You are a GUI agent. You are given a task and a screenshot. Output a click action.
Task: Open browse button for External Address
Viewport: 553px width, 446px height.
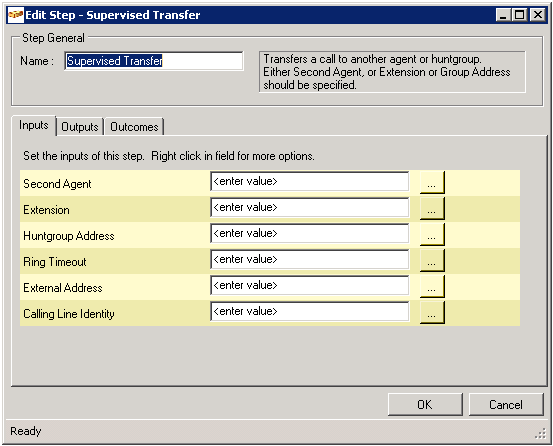point(432,286)
